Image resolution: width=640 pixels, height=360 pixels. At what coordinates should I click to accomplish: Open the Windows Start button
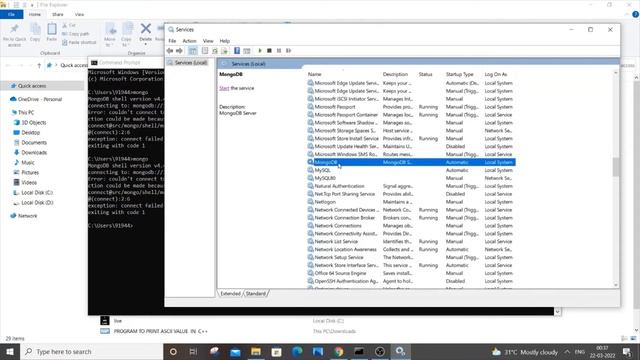click(x=9, y=351)
